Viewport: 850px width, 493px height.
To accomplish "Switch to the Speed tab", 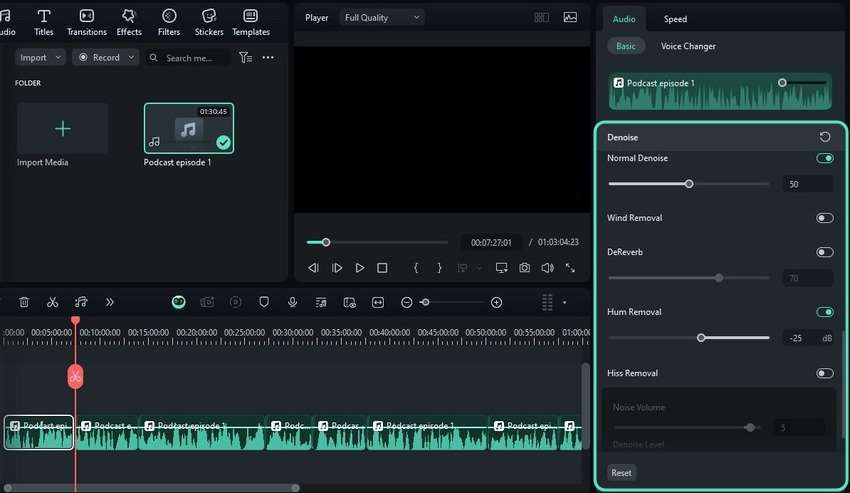I will pos(675,19).
